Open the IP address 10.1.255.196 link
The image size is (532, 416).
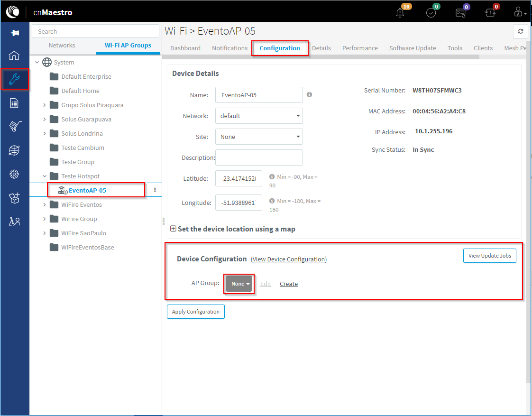tap(433, 131)
